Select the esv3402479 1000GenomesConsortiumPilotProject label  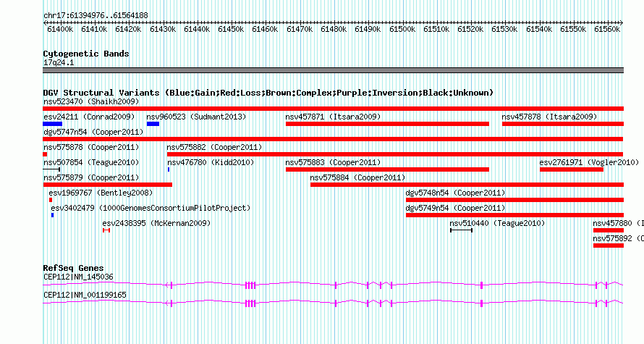coord(151,208)
